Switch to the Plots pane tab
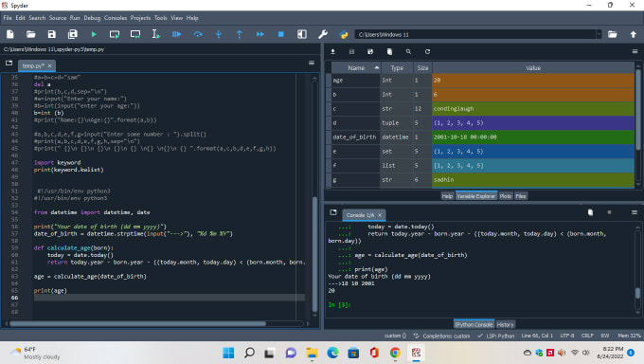This screenshot has height=364, width=644. click(x=506, y=196)
